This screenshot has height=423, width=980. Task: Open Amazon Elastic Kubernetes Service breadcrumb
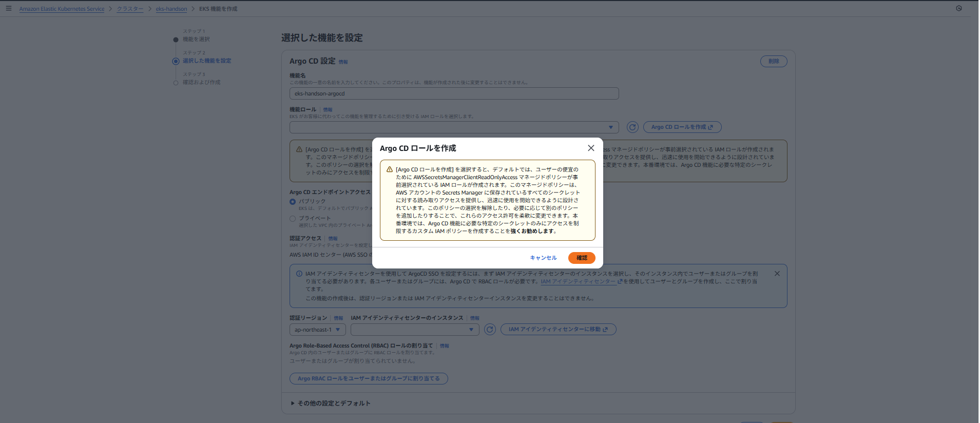(62, 9)
